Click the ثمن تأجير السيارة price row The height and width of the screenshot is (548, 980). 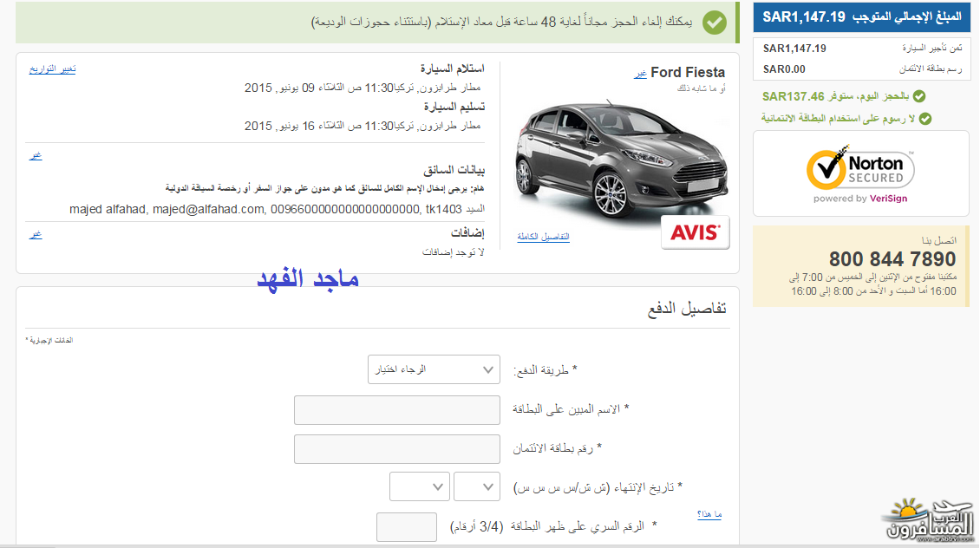(861, 48)
